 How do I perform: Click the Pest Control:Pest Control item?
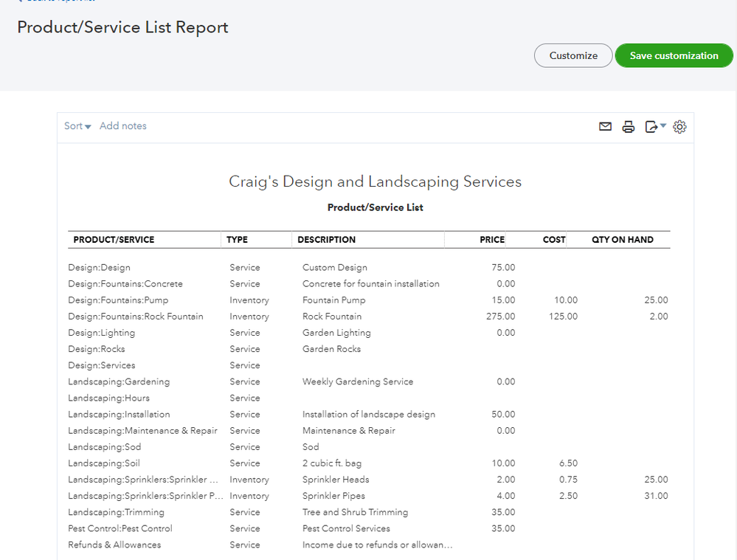click(x=120, y=529)
